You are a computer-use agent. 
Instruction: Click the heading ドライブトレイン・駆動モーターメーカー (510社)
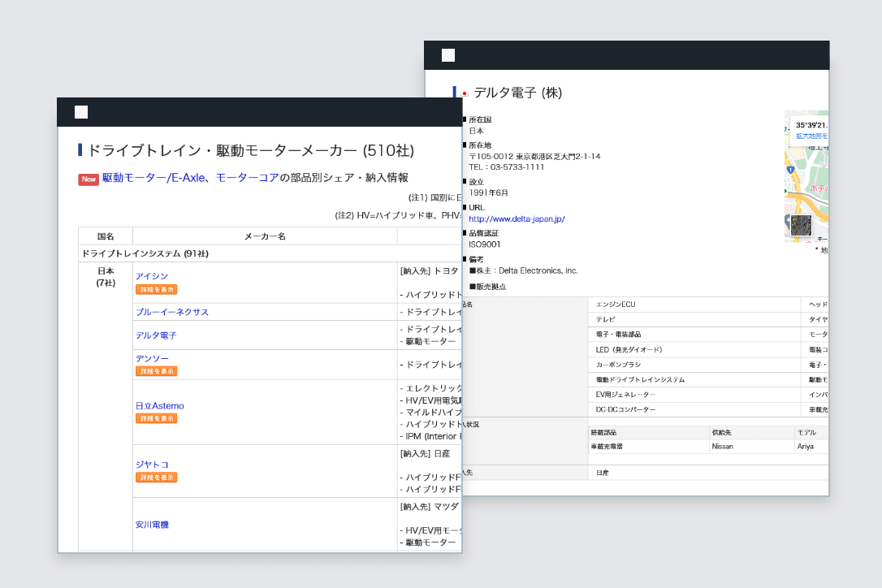(251, 150)
